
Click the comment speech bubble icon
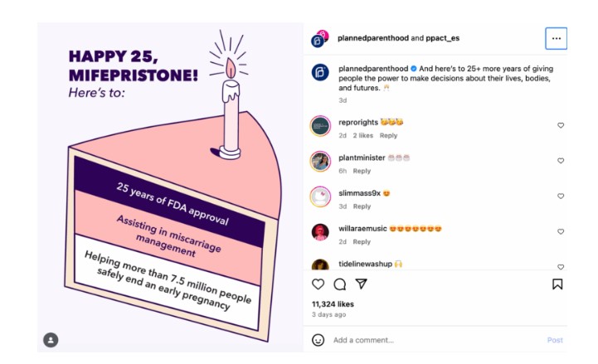pos(339,284)
